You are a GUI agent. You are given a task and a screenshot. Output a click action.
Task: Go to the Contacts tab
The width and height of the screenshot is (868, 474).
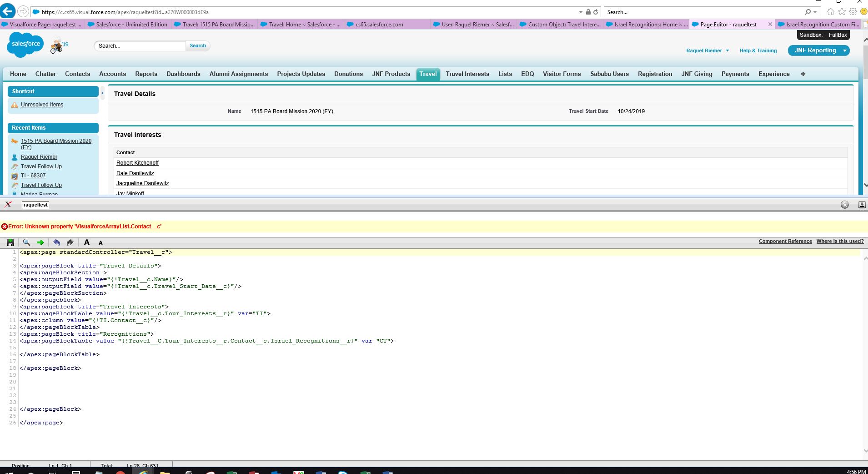pyautogui.click(x=77, y=74)
